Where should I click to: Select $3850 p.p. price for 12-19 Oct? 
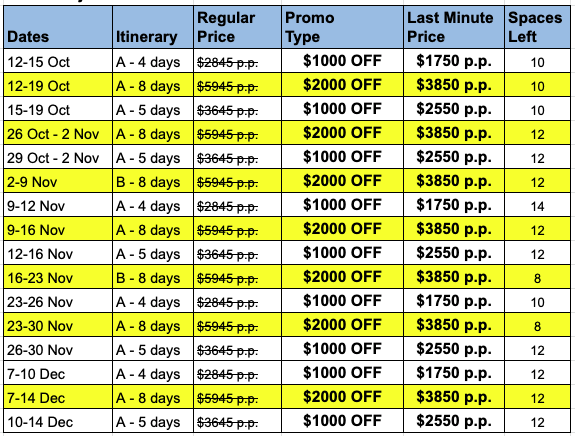pos(454,85)
